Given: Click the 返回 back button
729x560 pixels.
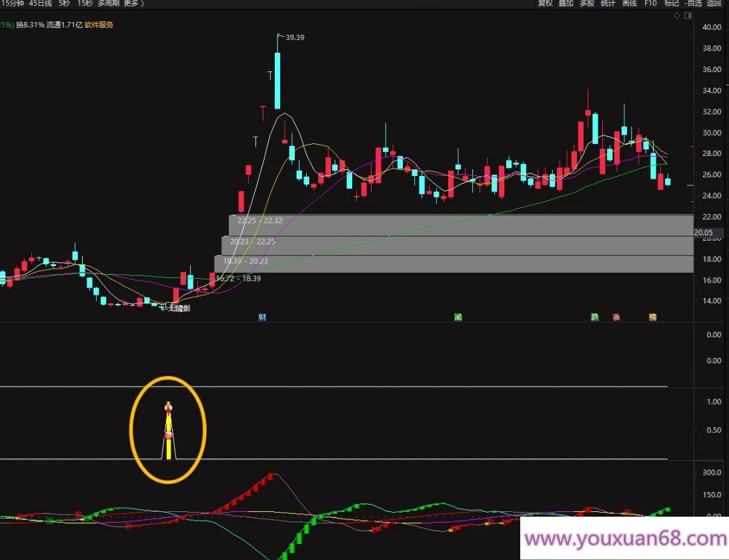Looking at the screenshot, I should tap(716, 3).
